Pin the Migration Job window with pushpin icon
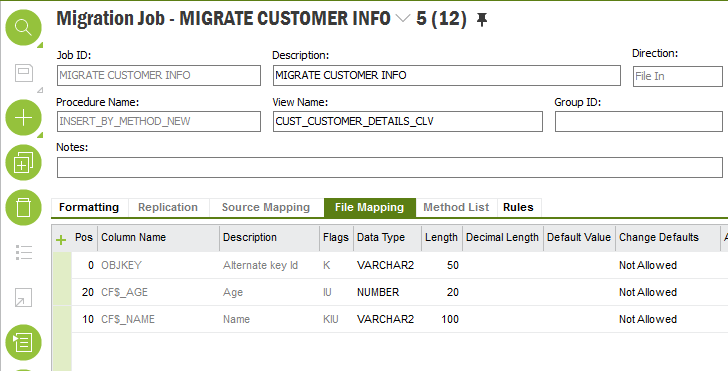 point(482,20)
